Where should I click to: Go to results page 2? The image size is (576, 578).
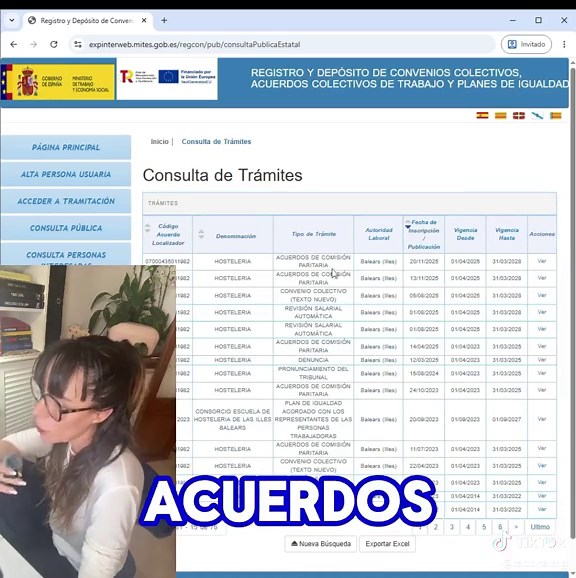click(x=436, y=527)
